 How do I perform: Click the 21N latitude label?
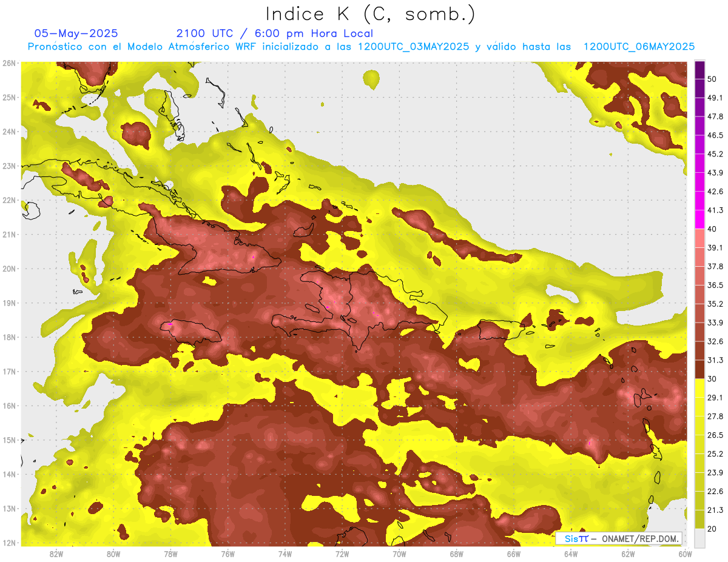[x=8, y=234]
